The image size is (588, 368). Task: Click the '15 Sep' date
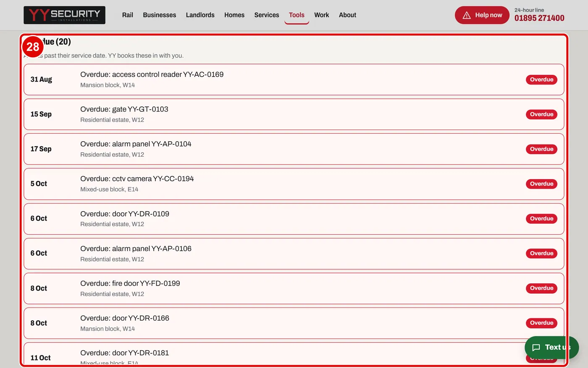pos(41,114)
